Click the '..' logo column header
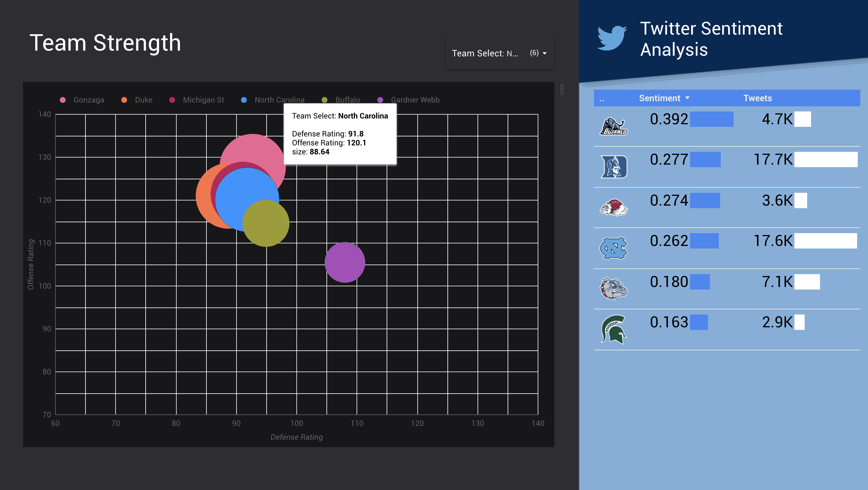Screen dimensions: 868x490 point(602,100)
